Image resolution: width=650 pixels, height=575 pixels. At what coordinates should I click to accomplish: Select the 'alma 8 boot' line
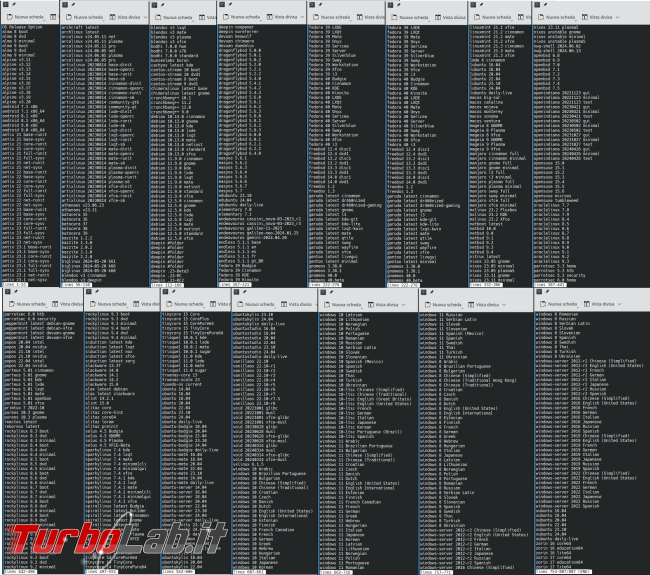click(x=15, y=32)
